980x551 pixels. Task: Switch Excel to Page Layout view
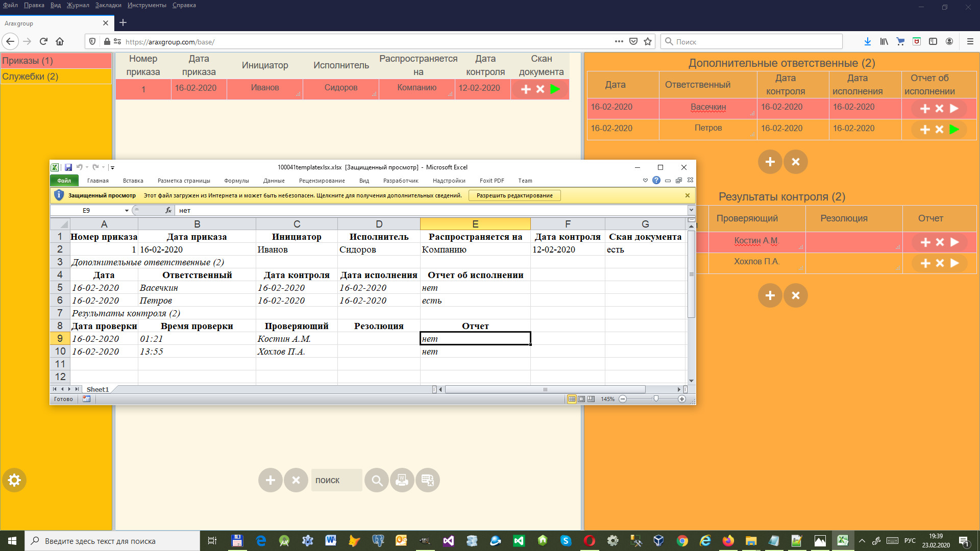pyautogui.click(x=581, y=399)
